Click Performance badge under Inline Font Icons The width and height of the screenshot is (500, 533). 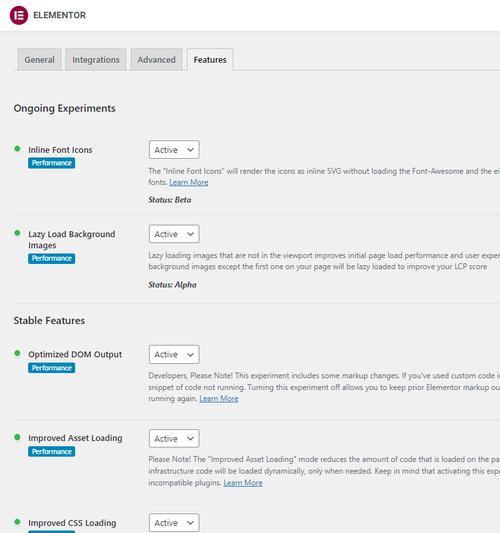tap(52, 163)
